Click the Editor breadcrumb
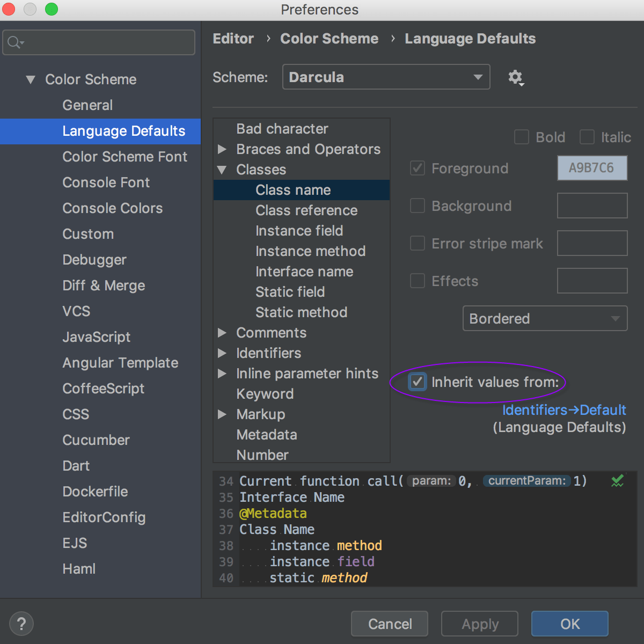Image resolution: width=644 pixels, height=644 pixels. 233,38
